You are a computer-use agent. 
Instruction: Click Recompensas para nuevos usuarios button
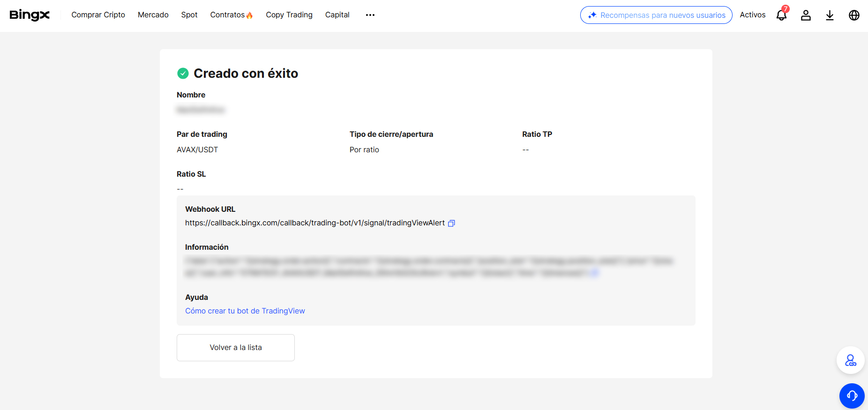tap(656, 15)
